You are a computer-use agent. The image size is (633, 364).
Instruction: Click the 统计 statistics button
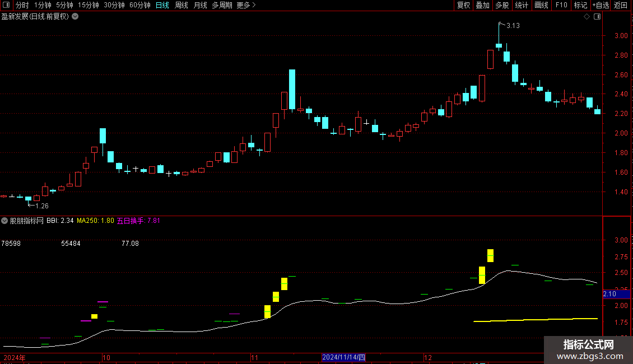(521, 5)
